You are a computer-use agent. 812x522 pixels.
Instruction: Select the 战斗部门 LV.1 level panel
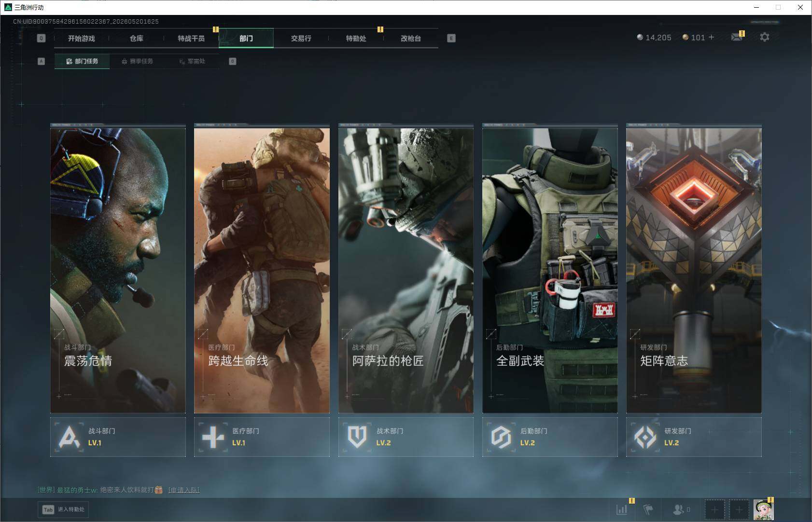pos(118,437)
